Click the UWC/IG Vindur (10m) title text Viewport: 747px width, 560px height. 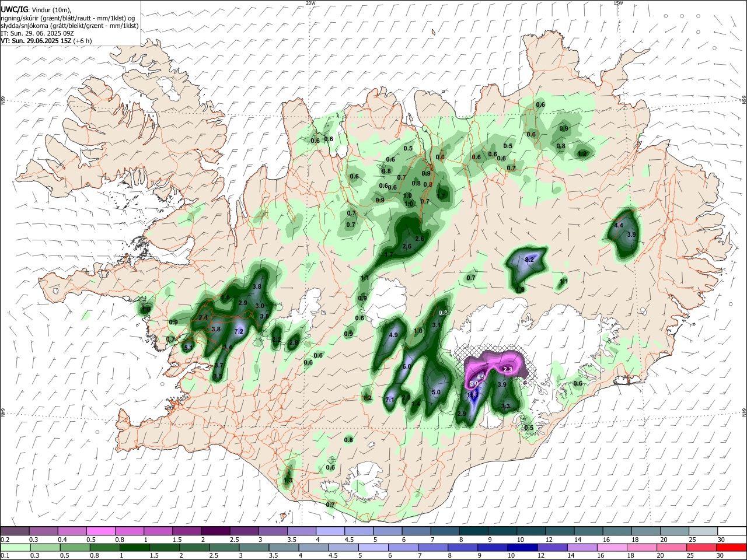[36, 9]
